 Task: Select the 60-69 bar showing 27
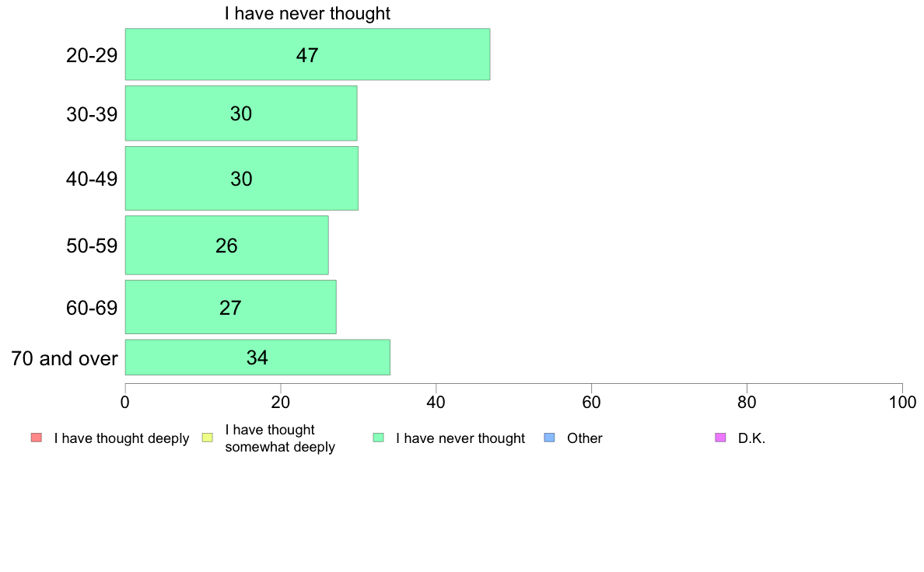(231, 307)
